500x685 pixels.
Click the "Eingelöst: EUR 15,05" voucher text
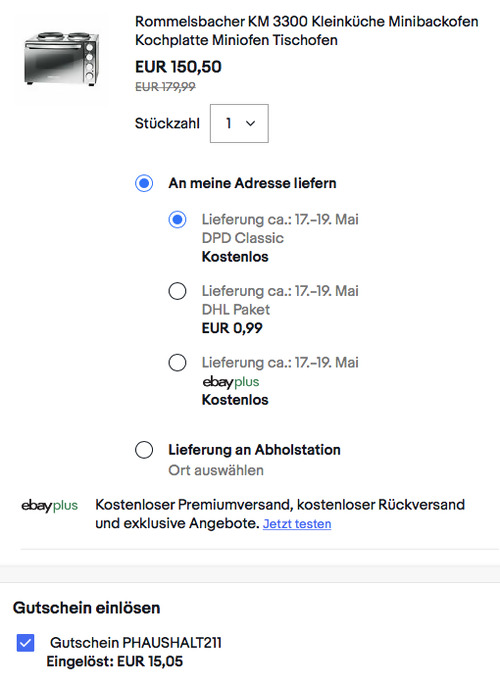pos(115,661)
